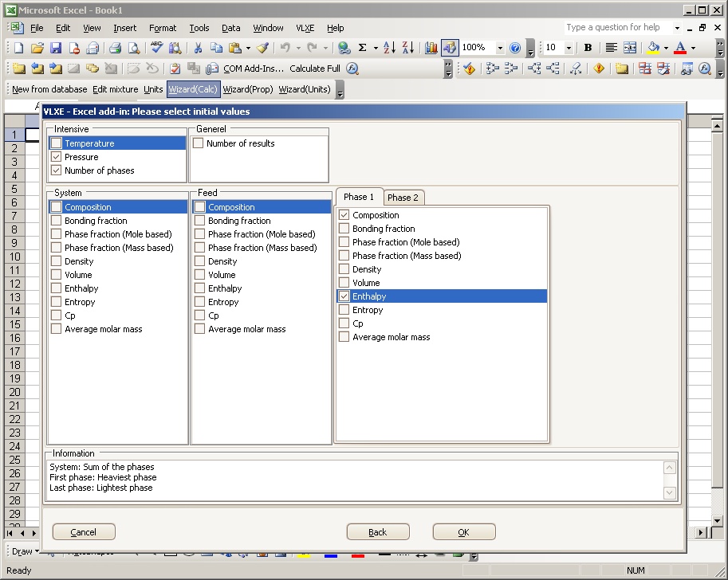The width and height of the screenshot is (728, 580).
Task: Sort descending Z to A
Action: pos(408,47)
